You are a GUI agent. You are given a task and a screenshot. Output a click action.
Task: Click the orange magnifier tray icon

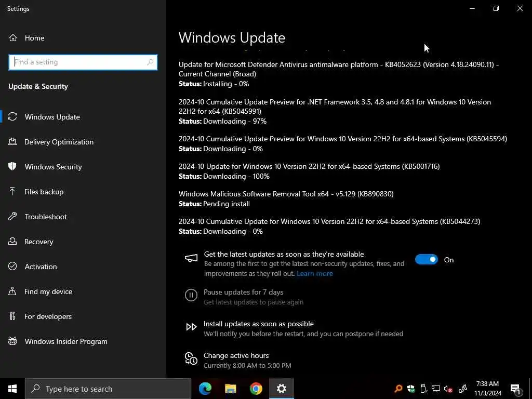click(398, 389)
